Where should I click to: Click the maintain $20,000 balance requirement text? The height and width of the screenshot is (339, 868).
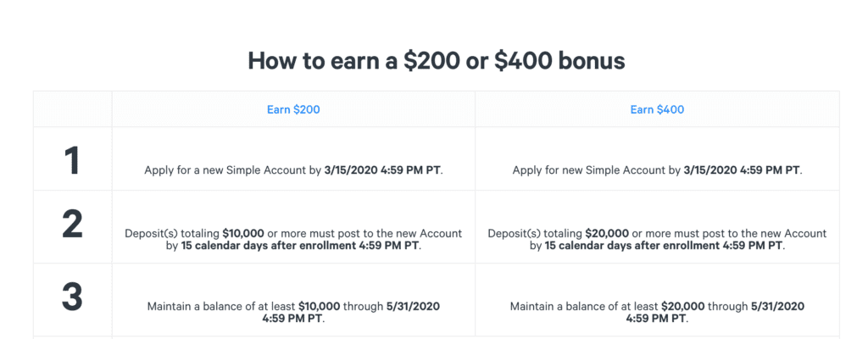657,313
